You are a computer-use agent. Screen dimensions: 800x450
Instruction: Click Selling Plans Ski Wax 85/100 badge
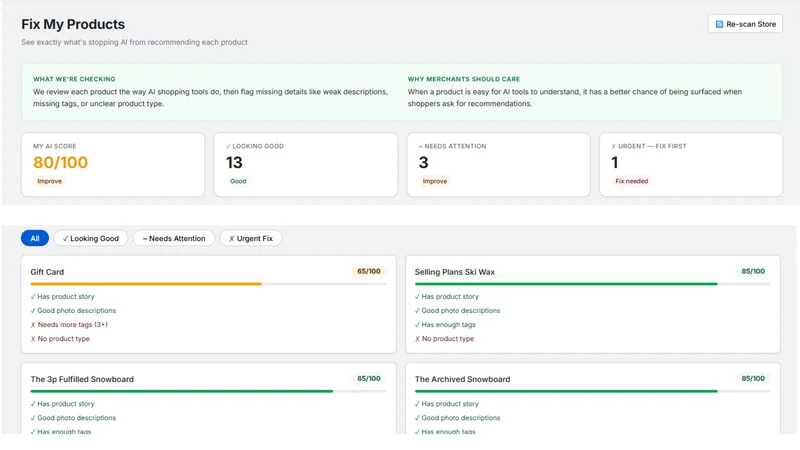pos(753,271)
